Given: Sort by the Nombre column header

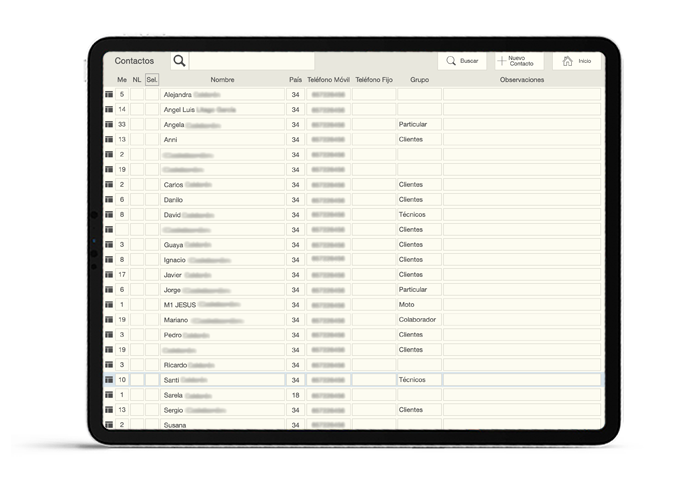Looking at the screenshot, I should point(222,80).
